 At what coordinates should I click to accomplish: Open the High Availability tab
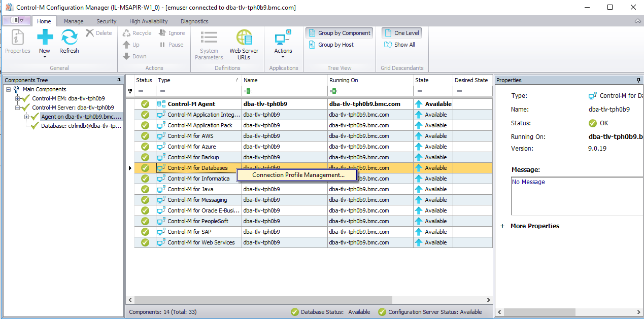[149, 21]
